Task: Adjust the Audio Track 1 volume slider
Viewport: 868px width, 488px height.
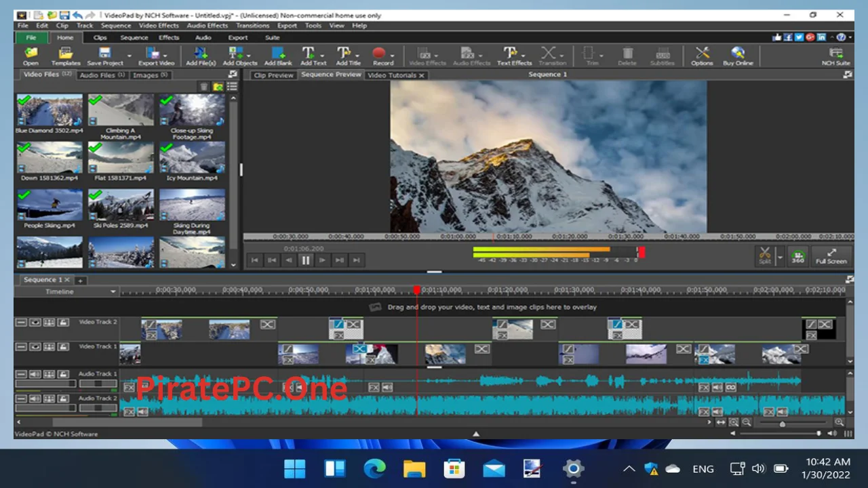Action: point(45,384)
